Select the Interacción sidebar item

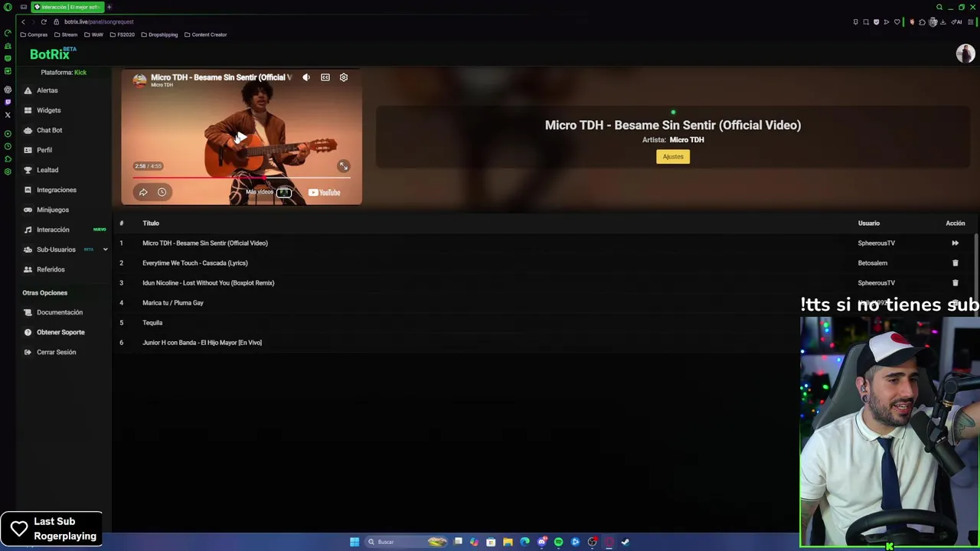tap(53, 230)
